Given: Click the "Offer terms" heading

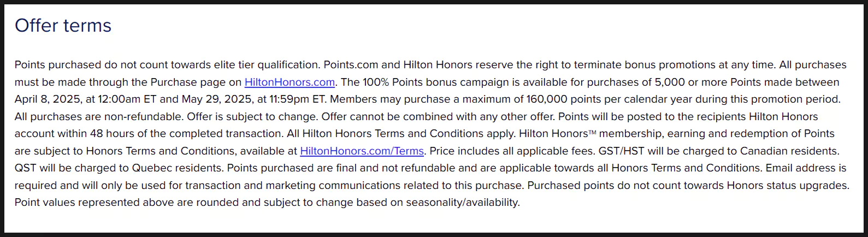Looking at the screenshot, I should pyautogui.click(x=63, y=26).
